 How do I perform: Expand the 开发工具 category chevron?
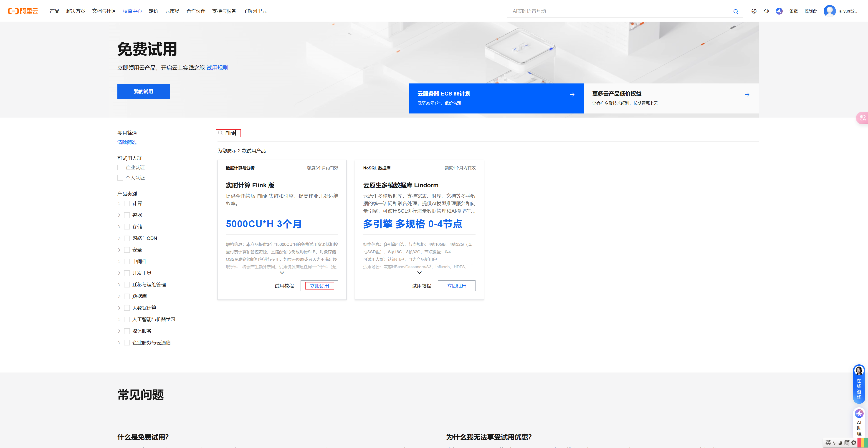point(119,273)
